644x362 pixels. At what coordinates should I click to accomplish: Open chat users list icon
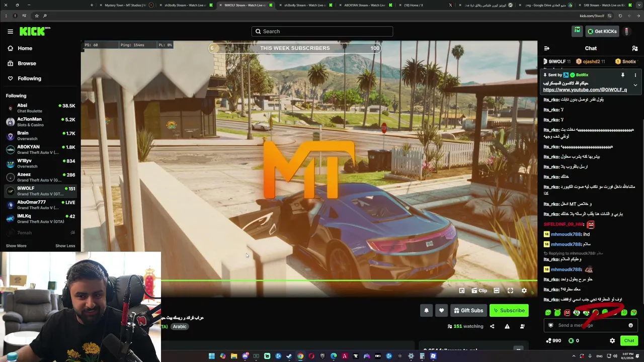(635, 49)
